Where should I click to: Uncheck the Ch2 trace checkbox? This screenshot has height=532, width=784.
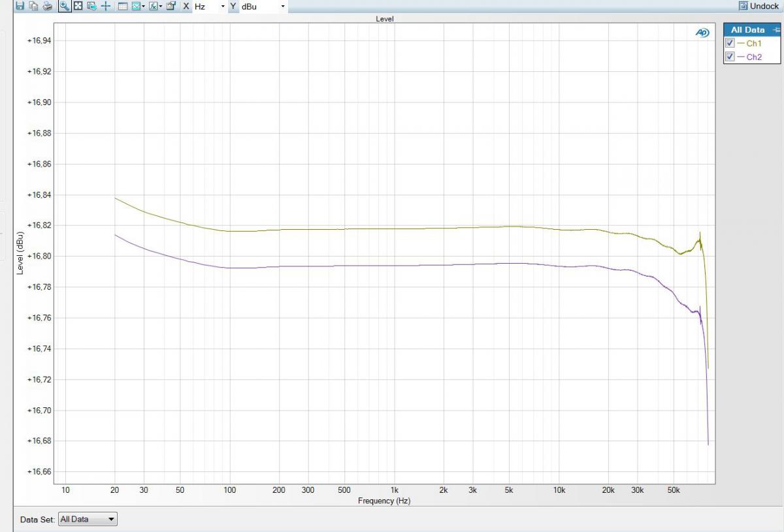(730, 57)
